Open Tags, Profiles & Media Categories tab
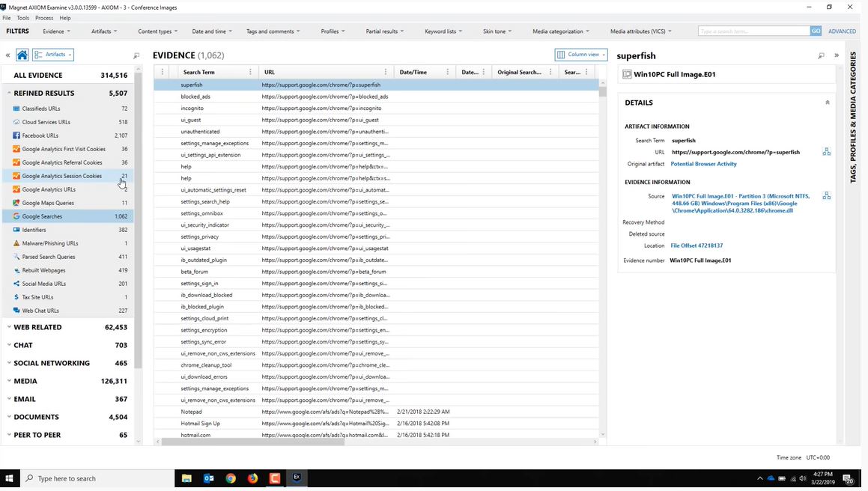 (853, 117)
